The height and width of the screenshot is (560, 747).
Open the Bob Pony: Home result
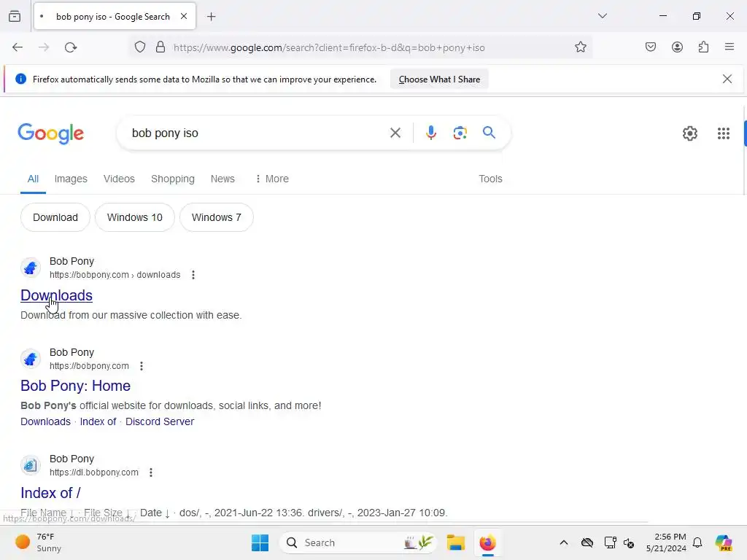pos(75,386)
